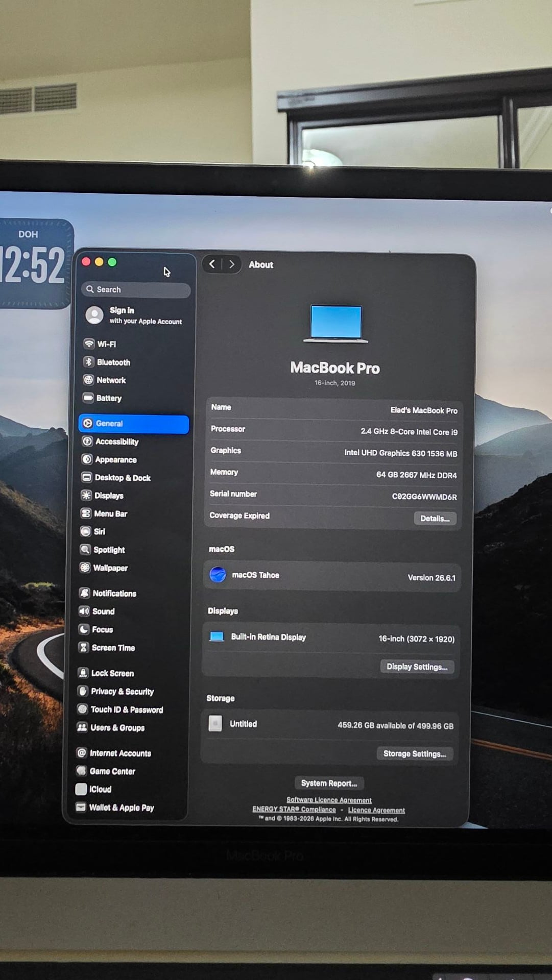552x980 pixels.
Task: Open Appearance icon in sidebar
Action: tap(87, 459)
